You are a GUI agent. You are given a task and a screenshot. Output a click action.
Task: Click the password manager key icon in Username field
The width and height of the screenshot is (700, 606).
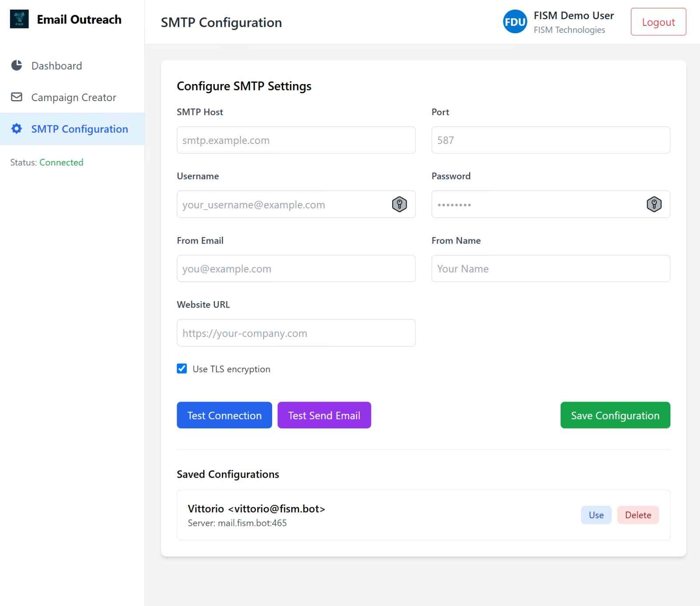(399, 204)
